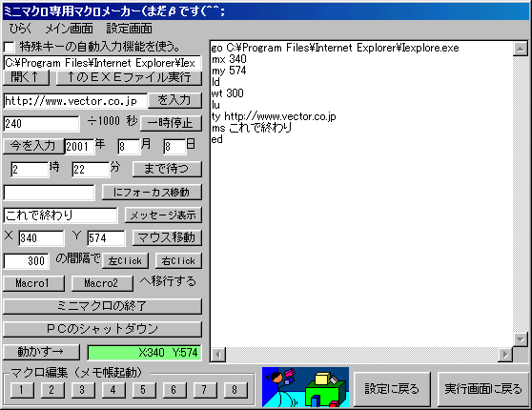This screenshot has height=410, width=532.
Task: Switch to メイン画面 menu item
Action: pyautogui.click(x=70, y=29)
